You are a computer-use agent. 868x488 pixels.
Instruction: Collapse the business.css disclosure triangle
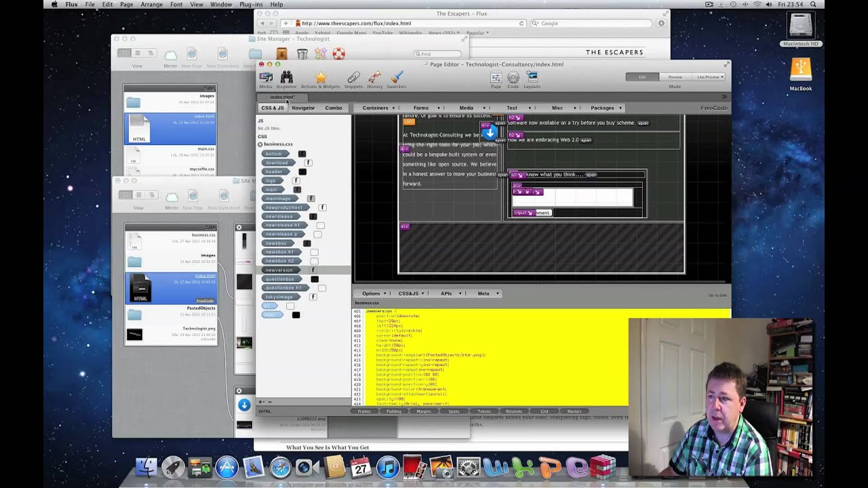pyautogui.click(x=260, y=144)
